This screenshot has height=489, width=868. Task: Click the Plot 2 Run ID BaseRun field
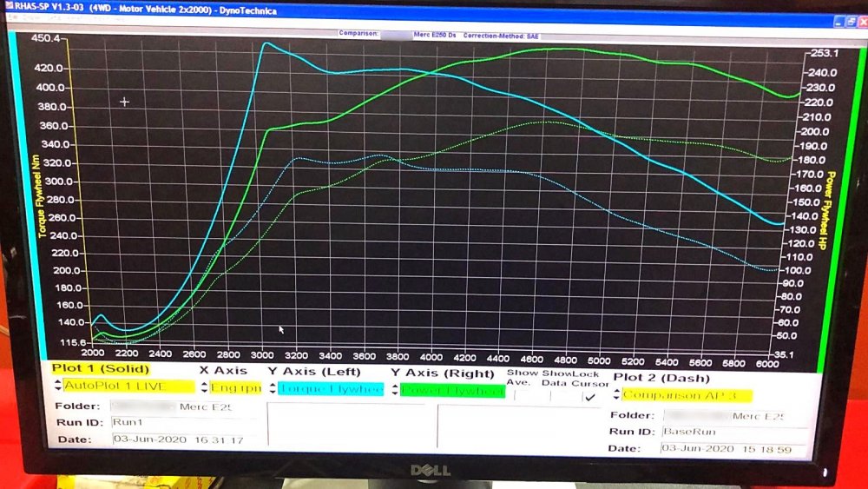(734, 432)
